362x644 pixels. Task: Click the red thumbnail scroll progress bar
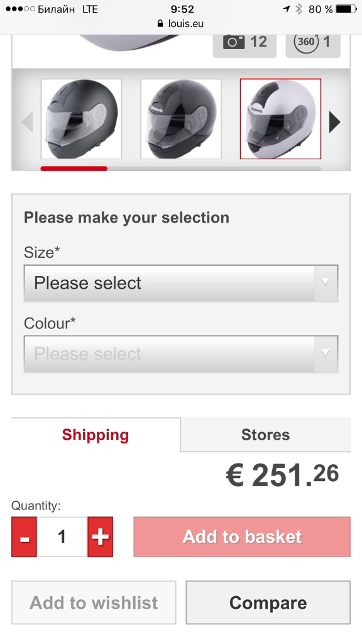[74, 169]
